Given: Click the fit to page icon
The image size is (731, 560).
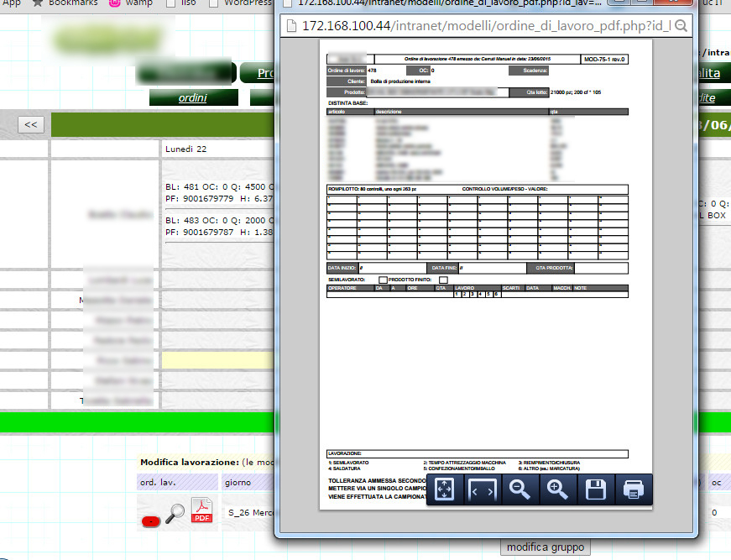Looking at the screenshot, I should pyautogui.click(x=445, y=490).
